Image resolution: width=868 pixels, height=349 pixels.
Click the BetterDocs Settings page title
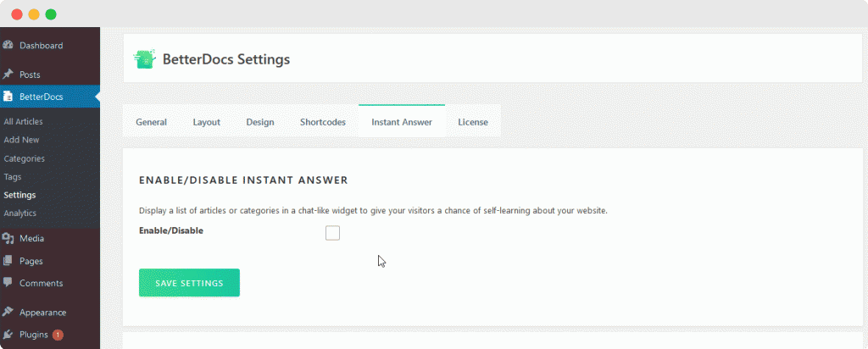pos(225,59)
